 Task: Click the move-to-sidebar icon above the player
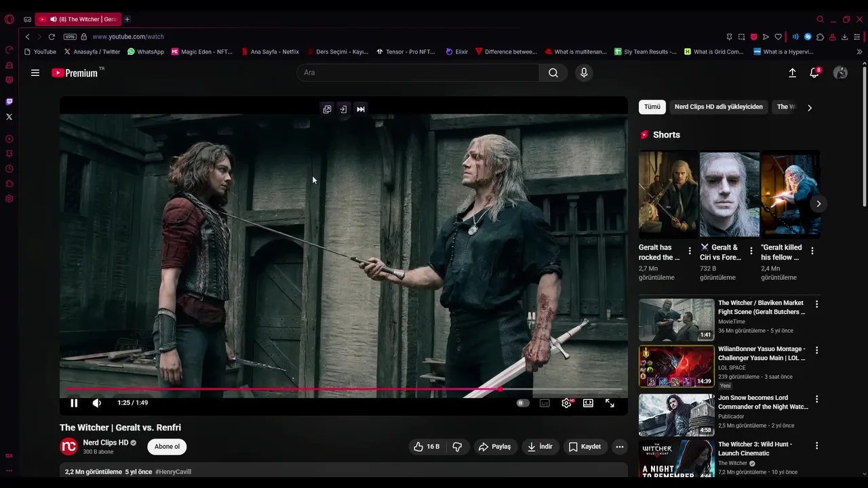343,109
